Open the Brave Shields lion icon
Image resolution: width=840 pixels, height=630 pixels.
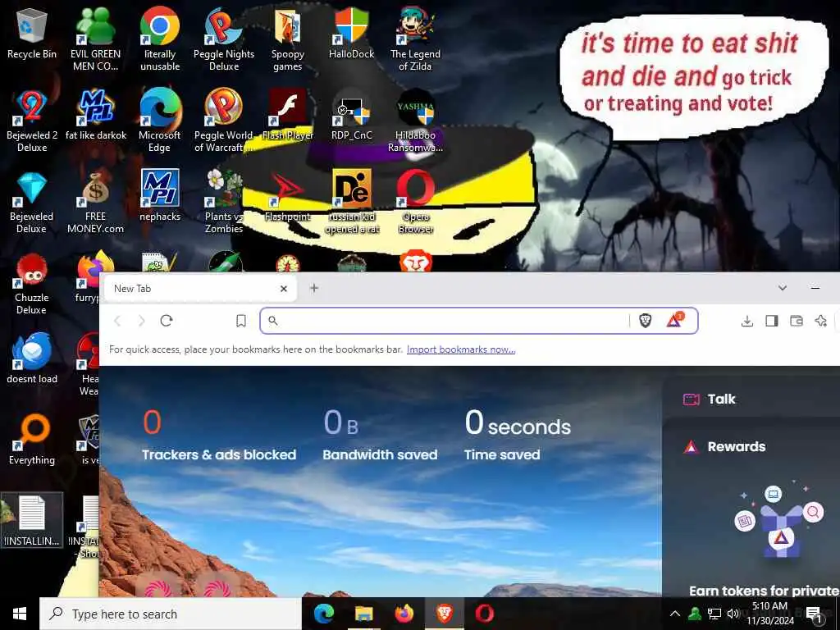[645, 321]
